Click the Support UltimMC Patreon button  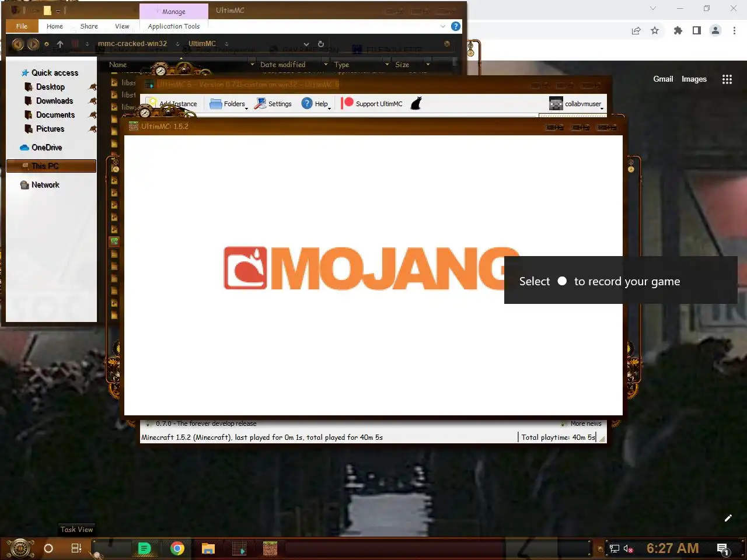pyautogui.click(x=372, y=104)
